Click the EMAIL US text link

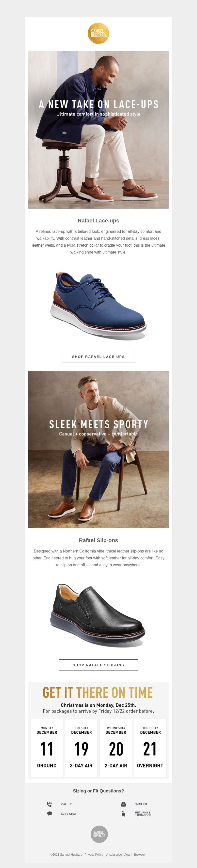[141, 804]
